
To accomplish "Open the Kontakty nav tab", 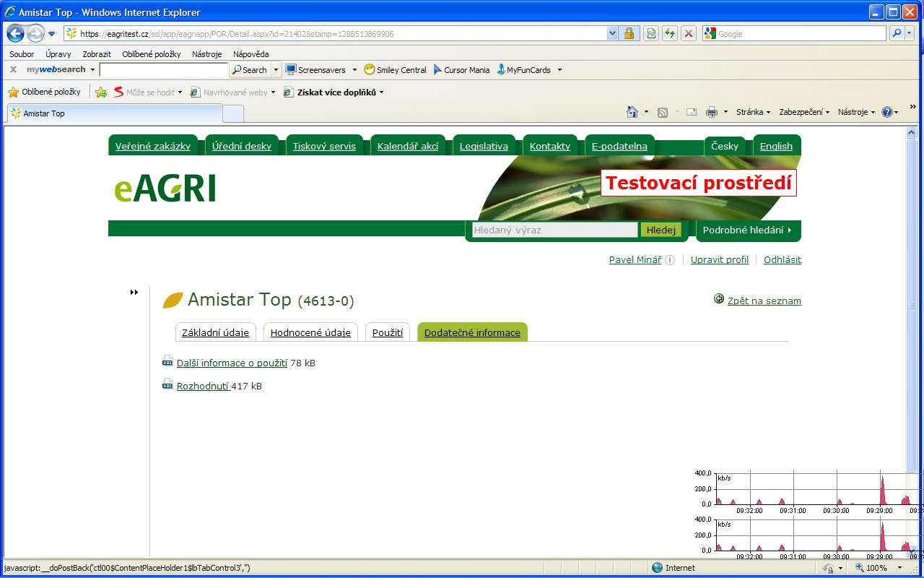I will (550, 146).
